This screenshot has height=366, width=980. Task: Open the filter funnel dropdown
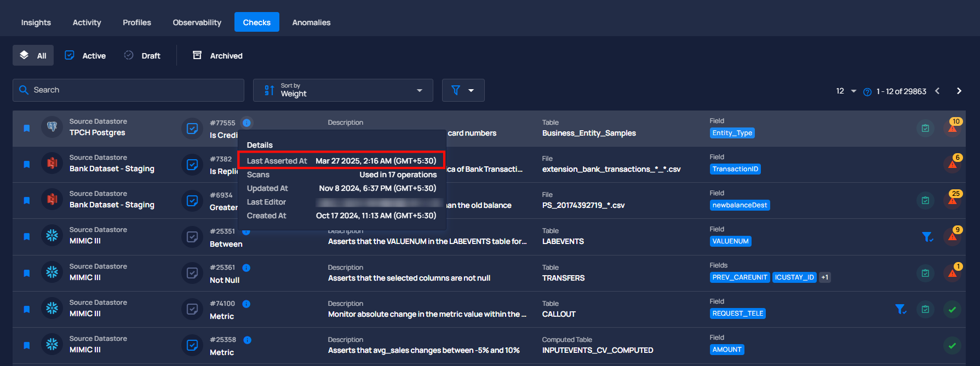(x=463, y=90)
